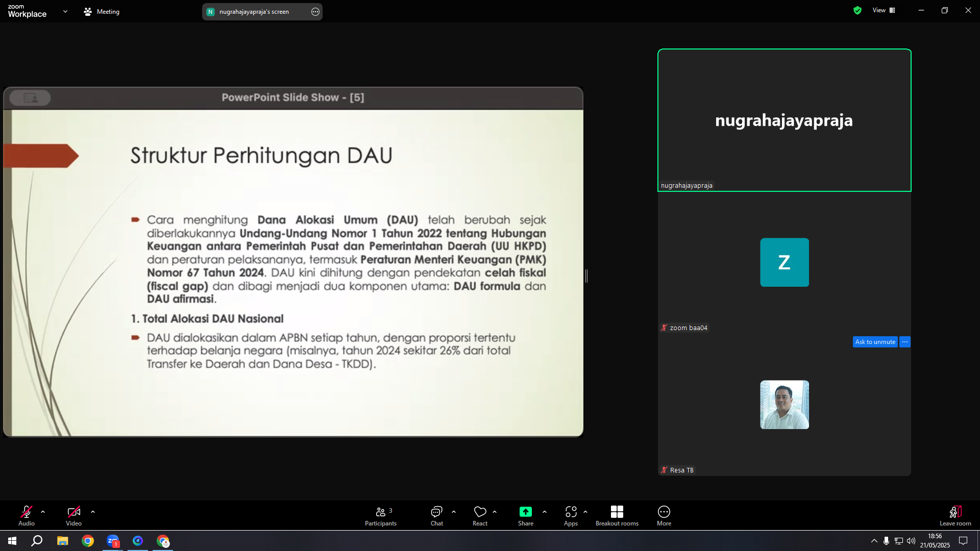Open the volume tray icon
Image resolution: width=980 pixels, height=551 pixels.
[x=911, y=541]
